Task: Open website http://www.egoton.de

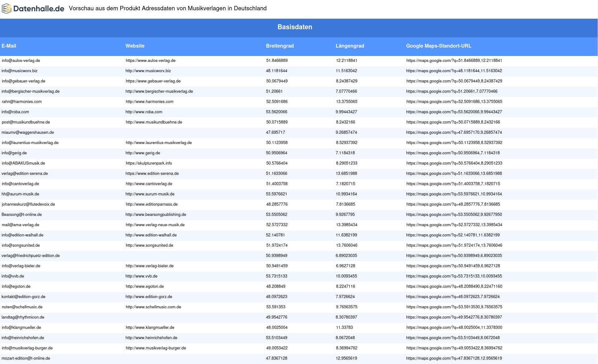Action: click(x=145, y=287)
